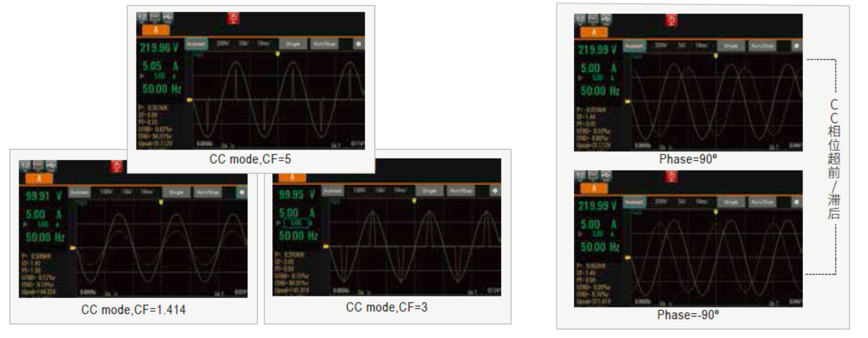The height and width of the screenshot is (338, 868).
Task: Select orange A tab in CF=5 screen
Action: pyautogui.click(x=156, y=30)
